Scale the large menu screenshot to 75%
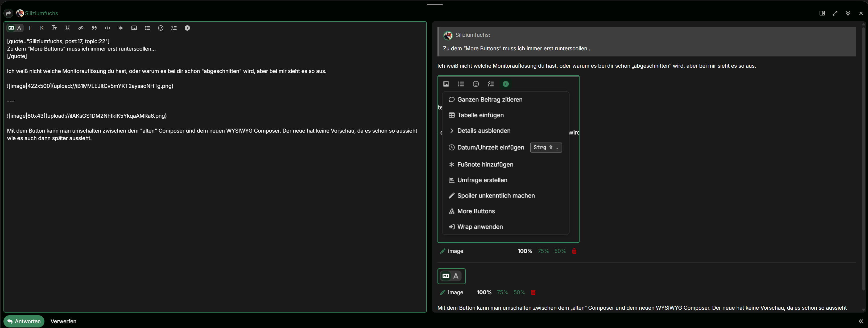 543,251
